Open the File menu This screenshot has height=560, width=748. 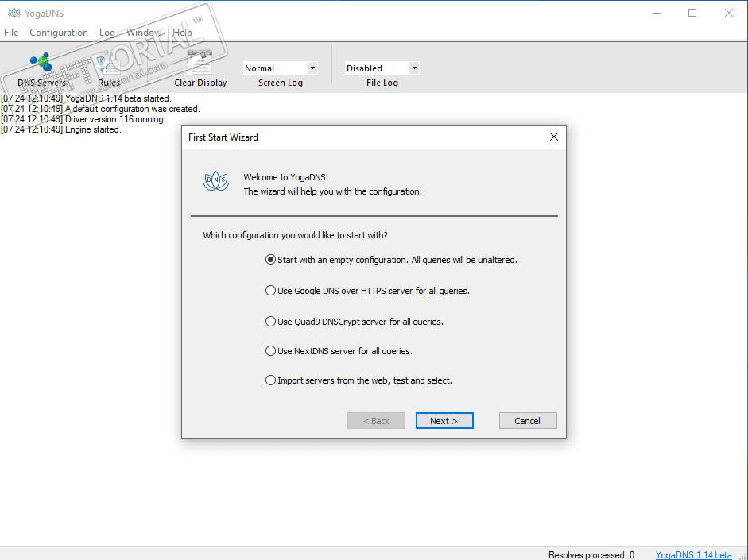click(11, 33)
